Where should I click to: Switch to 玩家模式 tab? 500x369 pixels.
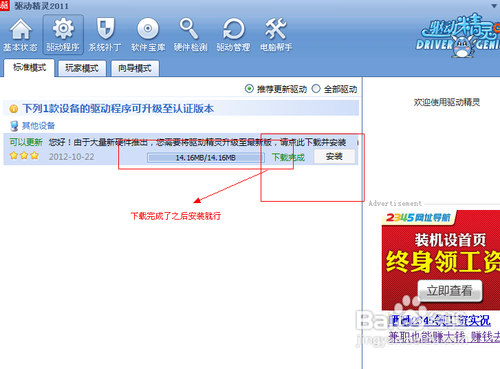(82, 68)
